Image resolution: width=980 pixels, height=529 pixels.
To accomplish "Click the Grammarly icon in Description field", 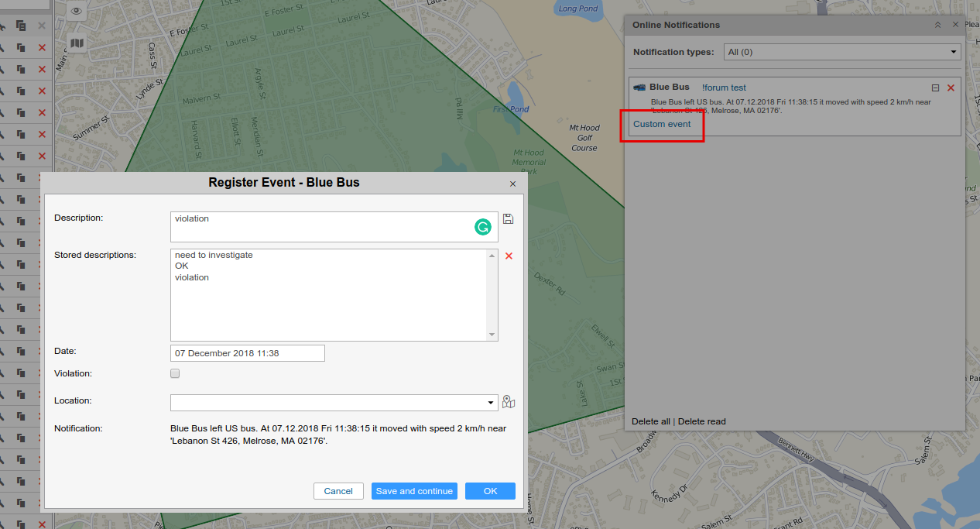I will tap(483, 227).
